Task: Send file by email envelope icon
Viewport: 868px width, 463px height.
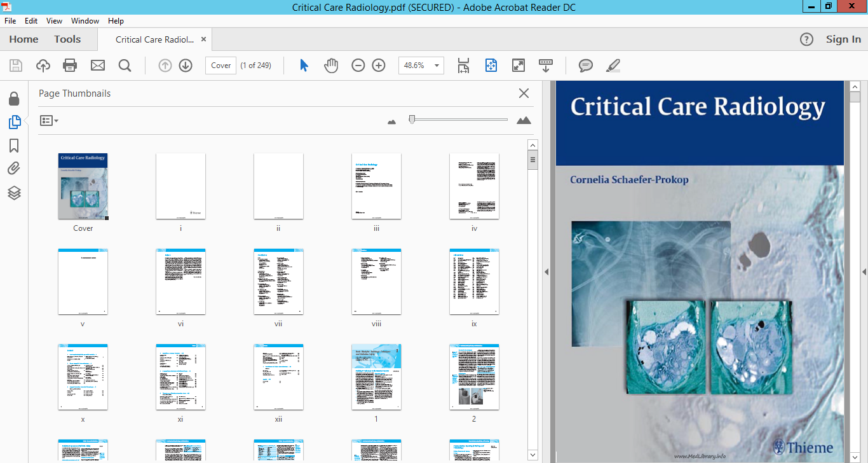Action: pyautogui.click(x=97, y=66)
